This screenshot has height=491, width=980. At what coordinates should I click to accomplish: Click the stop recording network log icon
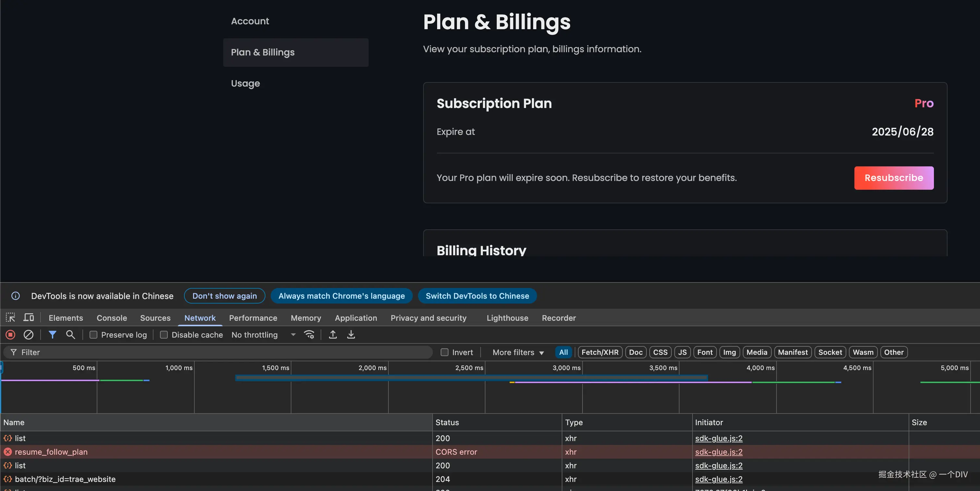10,335
